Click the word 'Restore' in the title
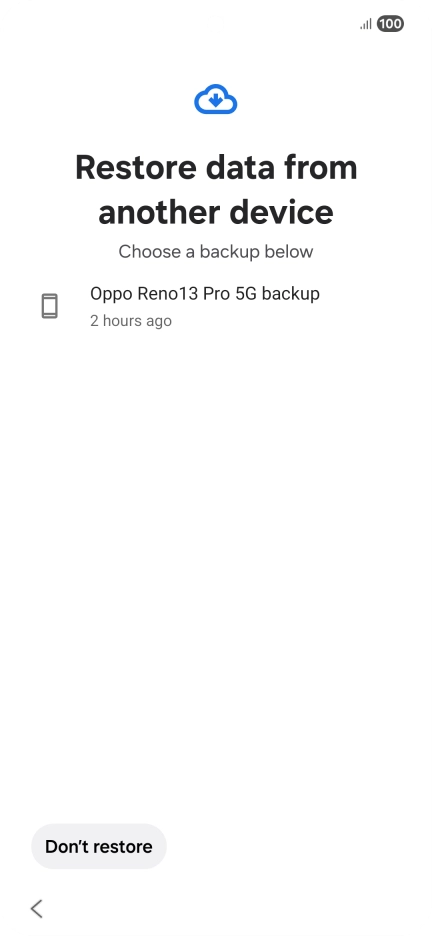Image resolution: width=432 pixels, height=936 pixels. (135, 167)
